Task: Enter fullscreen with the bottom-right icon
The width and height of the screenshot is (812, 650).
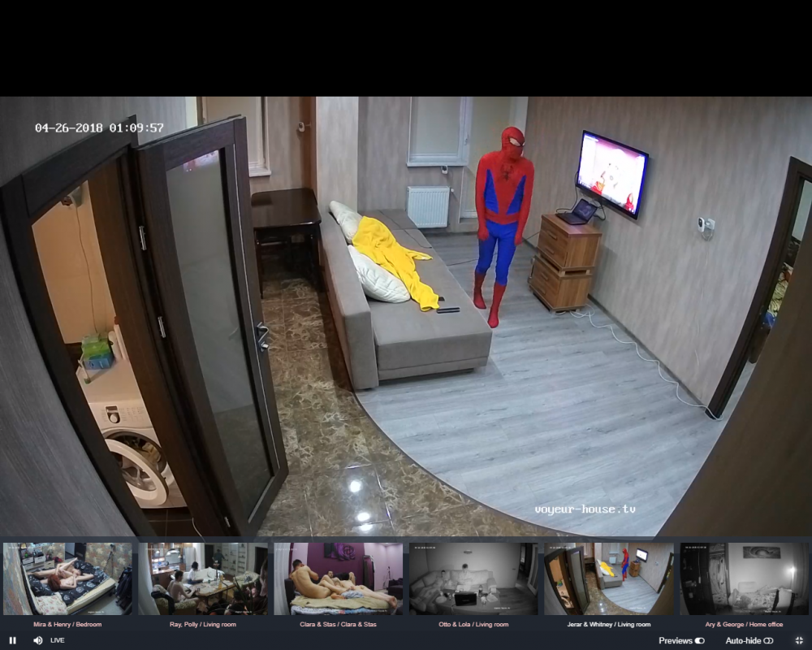Action: click(799, 640)
